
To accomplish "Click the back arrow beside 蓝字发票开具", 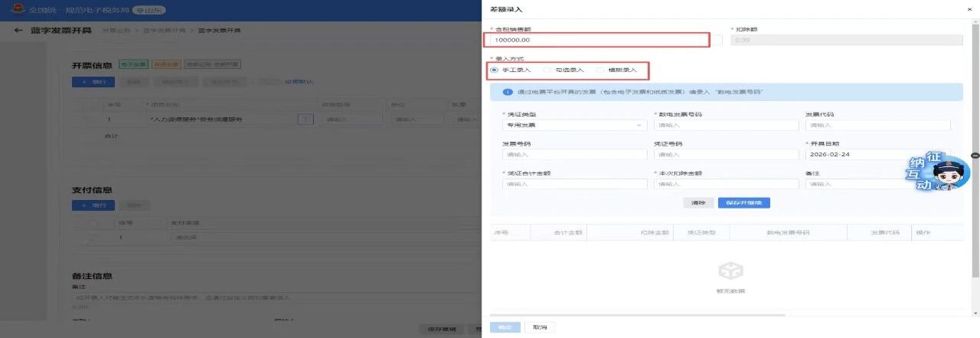I will pos(18,31).
